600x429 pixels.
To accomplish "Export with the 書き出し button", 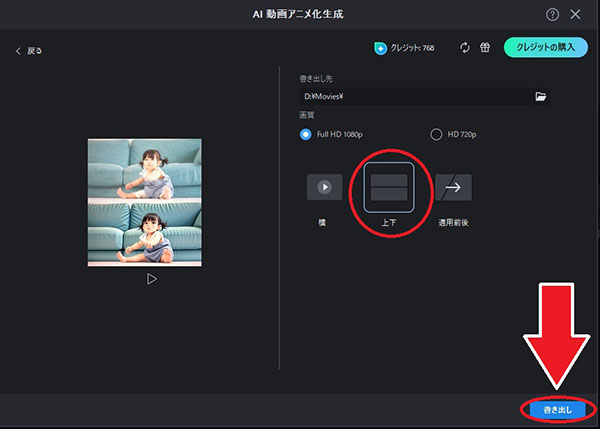I will click(558, 410).
